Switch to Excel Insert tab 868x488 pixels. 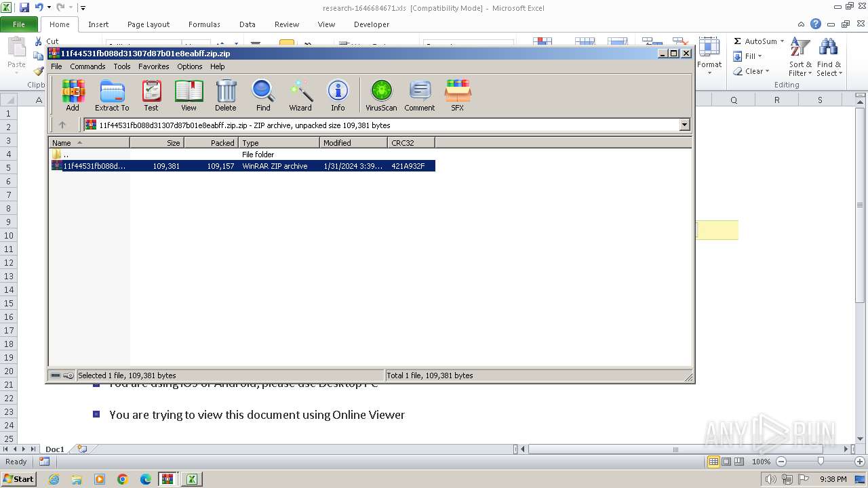click(x=98, y=24)
